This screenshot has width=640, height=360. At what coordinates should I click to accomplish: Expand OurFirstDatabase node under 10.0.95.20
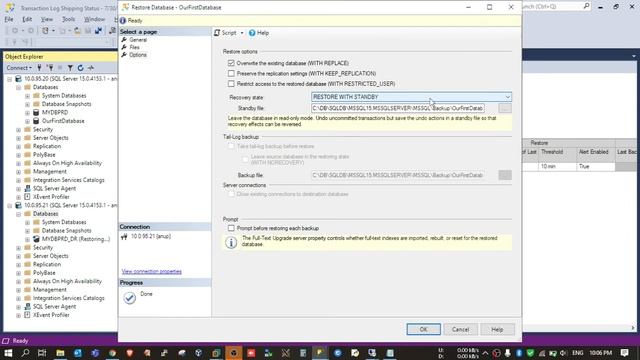click(27, 121)
